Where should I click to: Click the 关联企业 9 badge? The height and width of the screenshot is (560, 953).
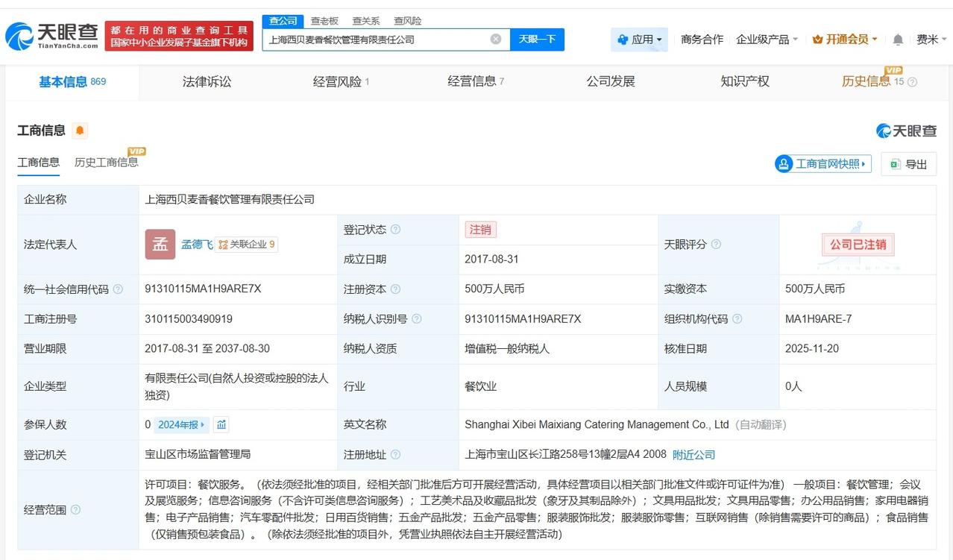click(246, 245)
